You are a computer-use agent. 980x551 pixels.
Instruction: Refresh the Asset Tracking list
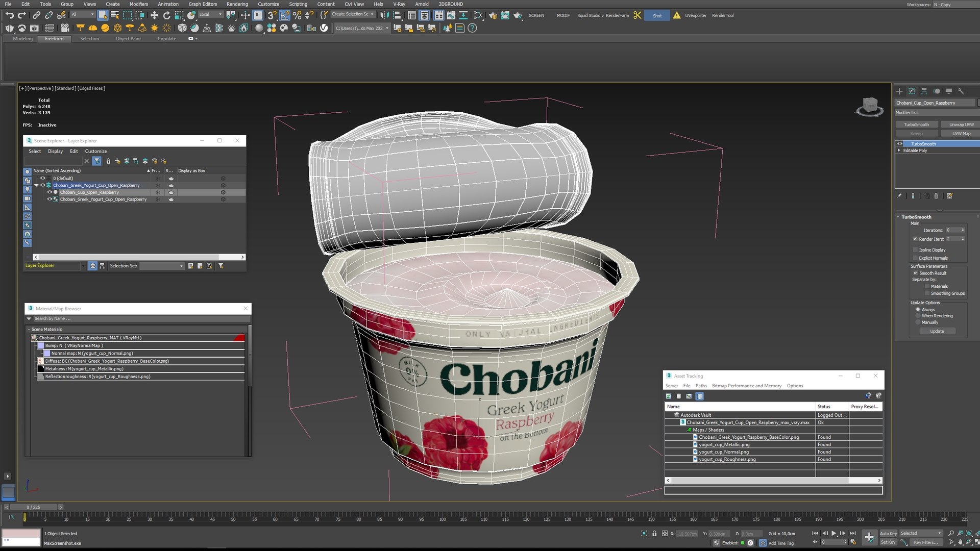pos(668,396)
